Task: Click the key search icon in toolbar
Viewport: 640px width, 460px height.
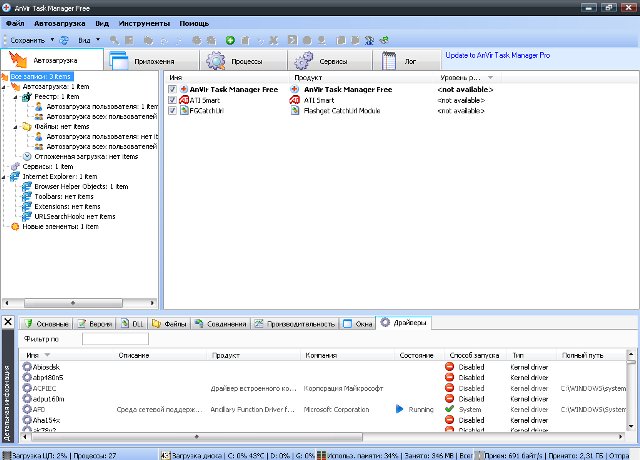Action: (x=115, y=40)
